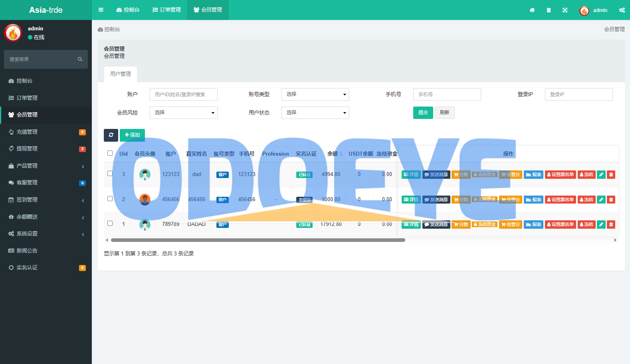Delete user 789789 with the trash icon
630x364 pixels.
[611, 224]
